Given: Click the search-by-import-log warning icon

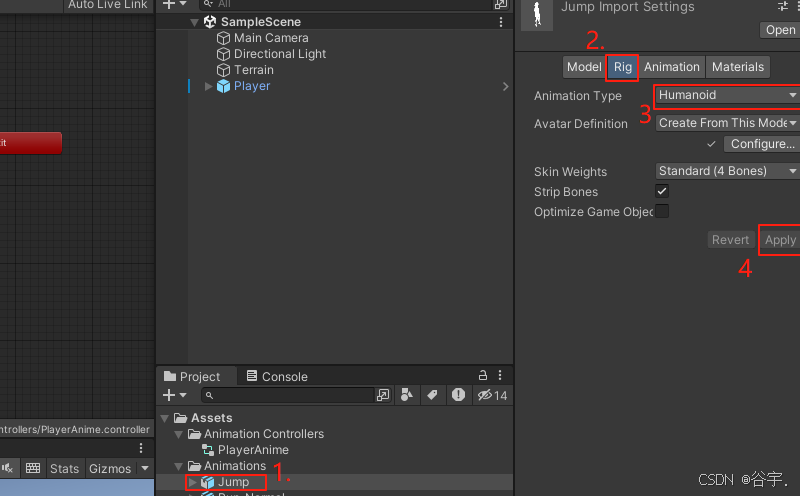Looking at the screenshot, I should (458, 395).
